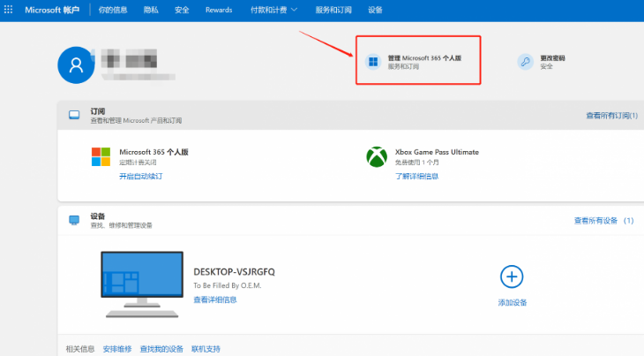The width and height of the screenshot is (644, 356).
Task: Open the Rewards navigation item
Action: pos(218,10)
